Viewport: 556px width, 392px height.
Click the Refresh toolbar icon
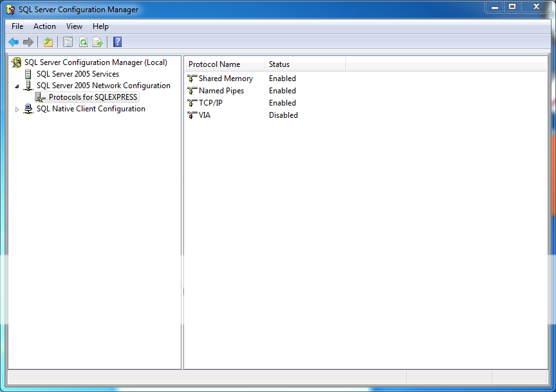pos(83,42)
